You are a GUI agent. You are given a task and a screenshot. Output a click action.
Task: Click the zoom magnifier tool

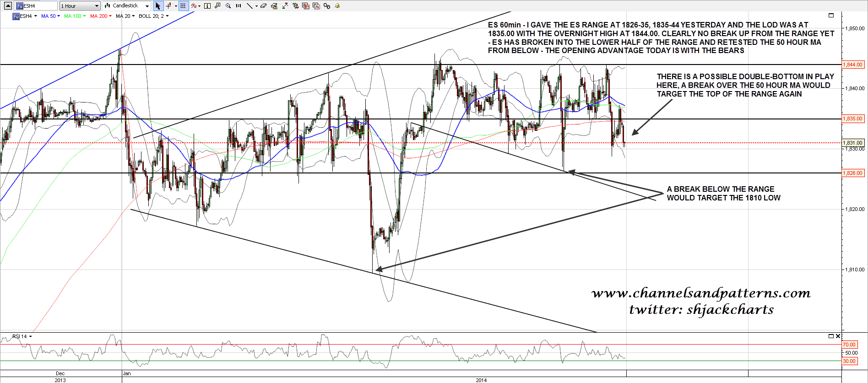(228, 6)
